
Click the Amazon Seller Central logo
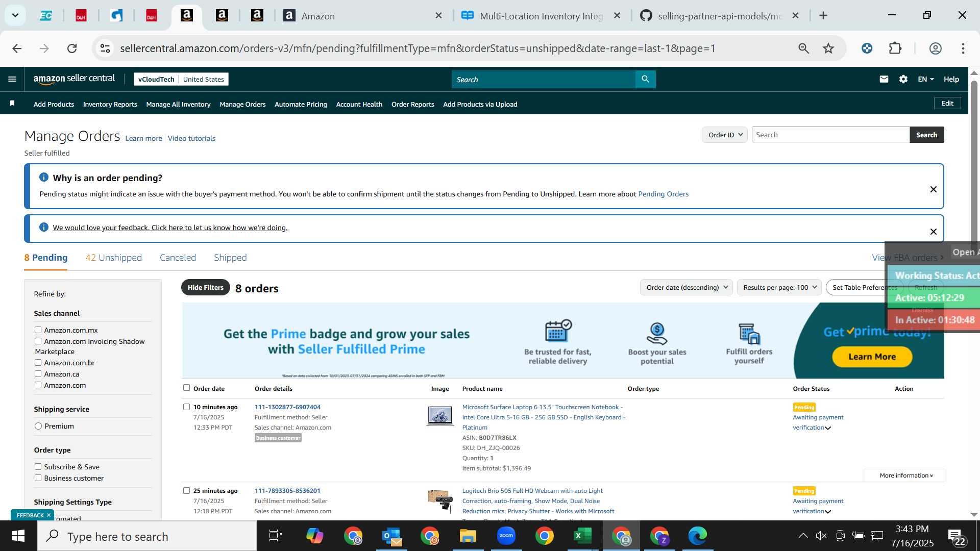tap(74, 79)
